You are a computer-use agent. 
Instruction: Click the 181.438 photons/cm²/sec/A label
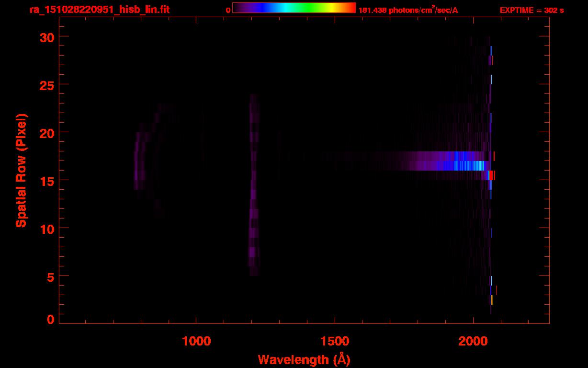(408, 10)
